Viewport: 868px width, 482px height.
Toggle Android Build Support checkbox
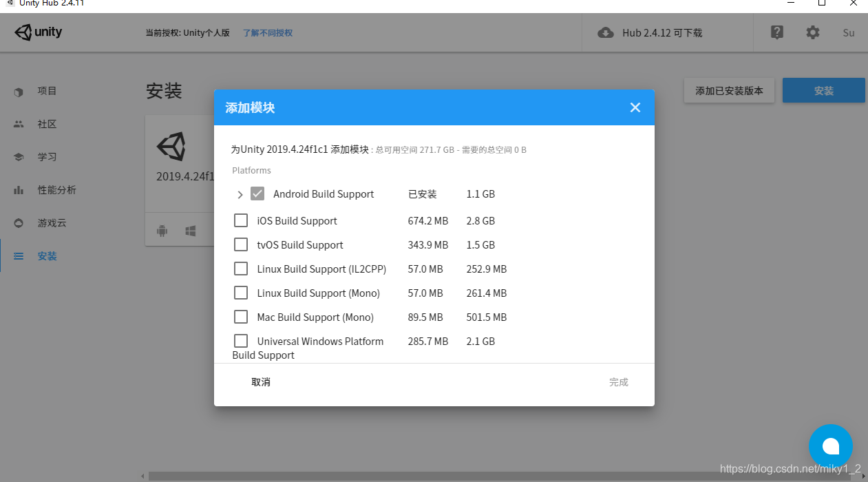(257, 193)
